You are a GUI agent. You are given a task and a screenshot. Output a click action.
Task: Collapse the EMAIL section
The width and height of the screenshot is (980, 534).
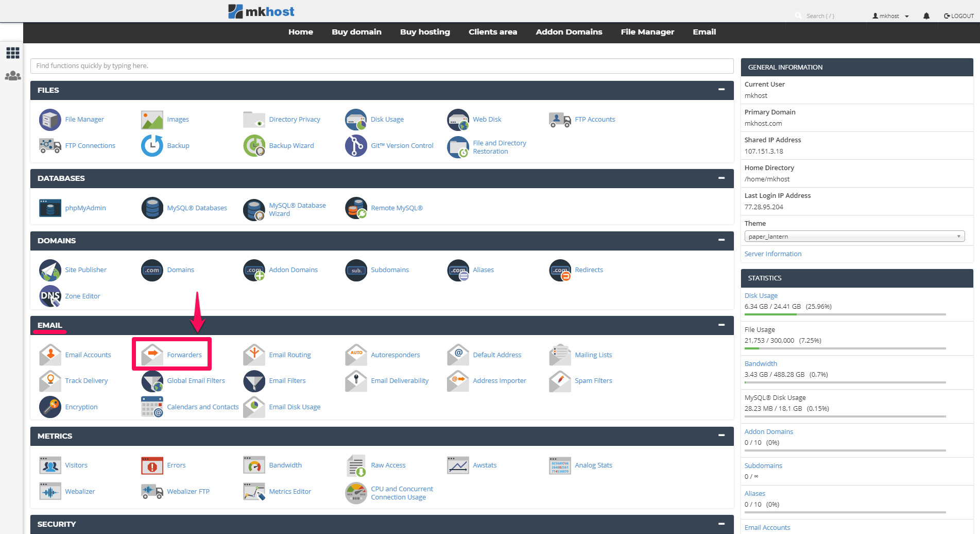coord(721,325)
